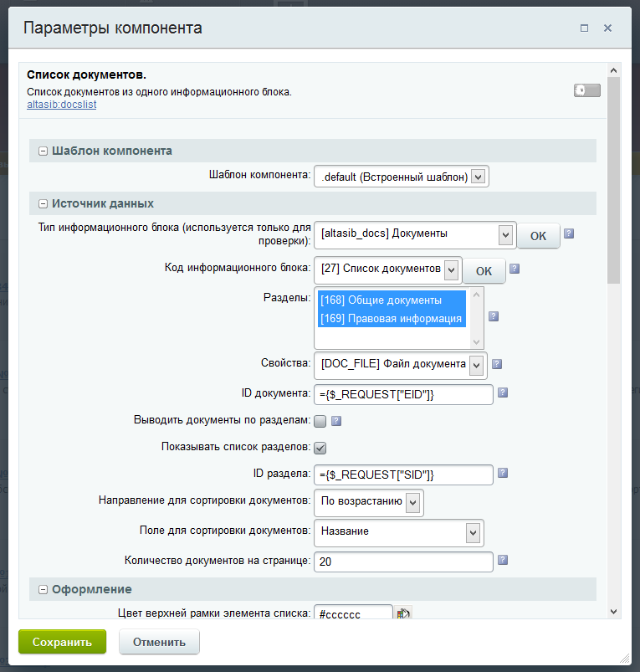Screen dimensions: 640x672
Task: Open color picker for top border color
Action: [x=404, y=613]
